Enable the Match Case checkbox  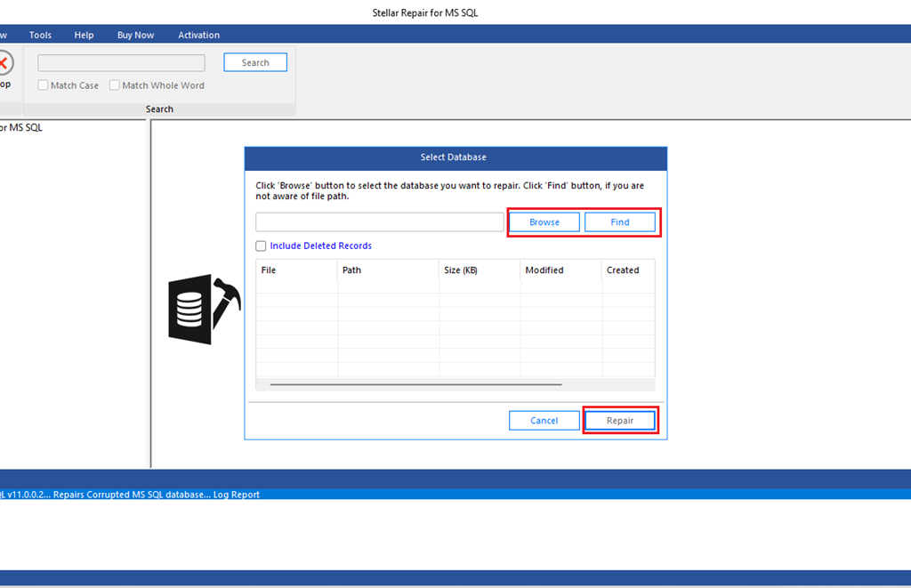(x=43, y=85)
